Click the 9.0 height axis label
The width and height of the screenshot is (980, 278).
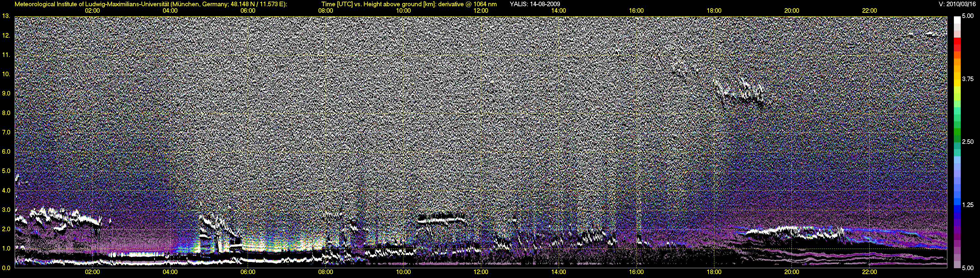7,93
